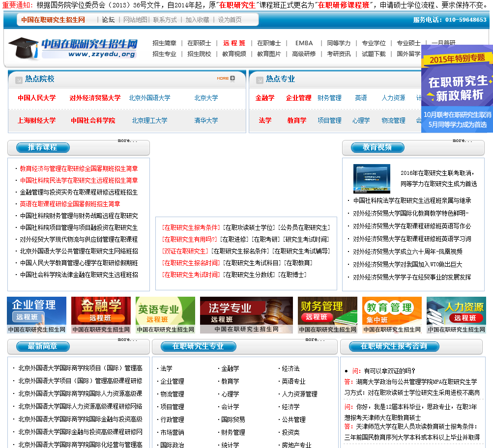This screenshot has width=493, height=448.
Task: Open the [在职博士] tag link
Action: point(292,275)
